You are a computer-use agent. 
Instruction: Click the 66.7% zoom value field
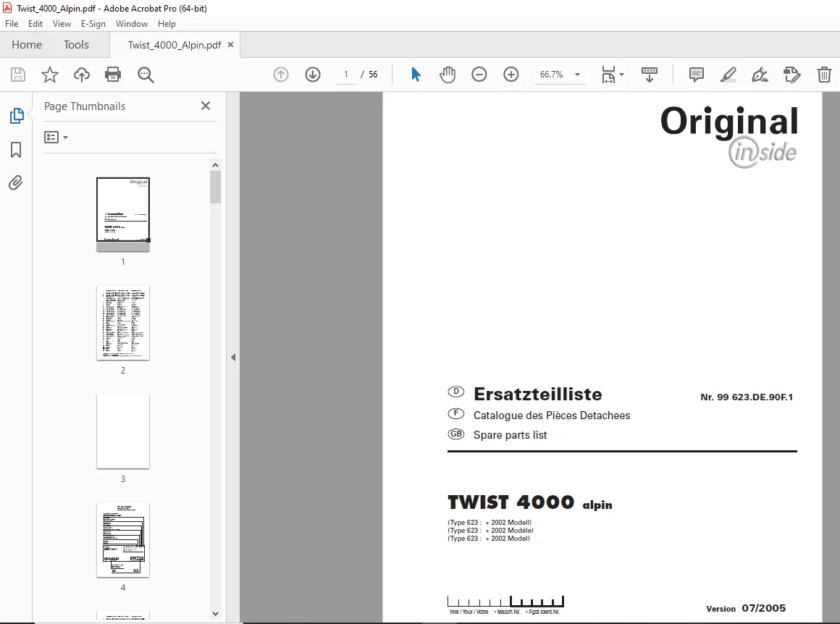click(552, 75)
